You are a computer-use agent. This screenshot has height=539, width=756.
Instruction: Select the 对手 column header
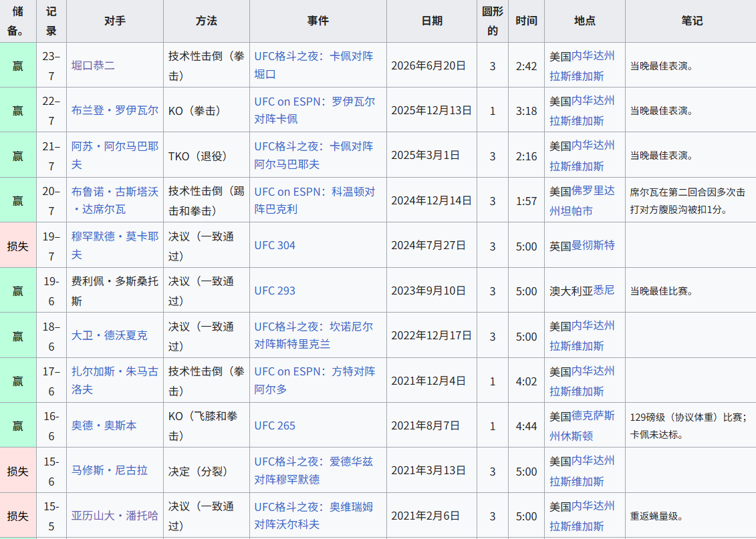pyautogui.click(x=115, y=21)
